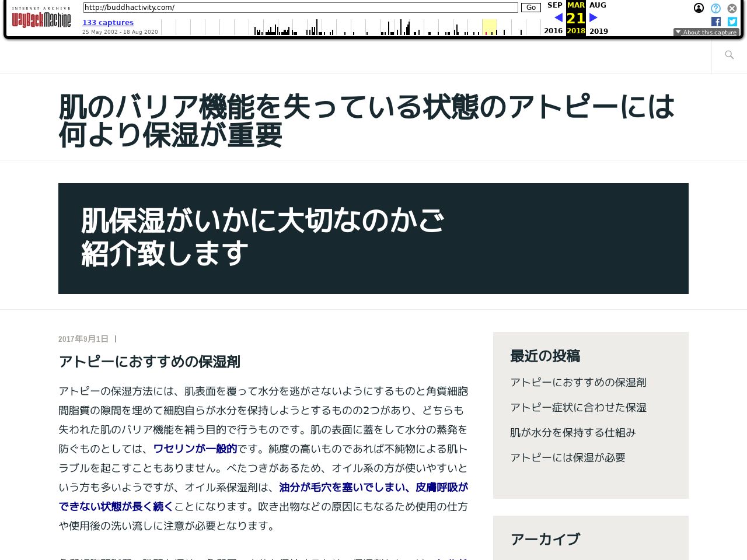747x560 pixels.
Task: Open the 133 captures link
Action: click(108, 22)
